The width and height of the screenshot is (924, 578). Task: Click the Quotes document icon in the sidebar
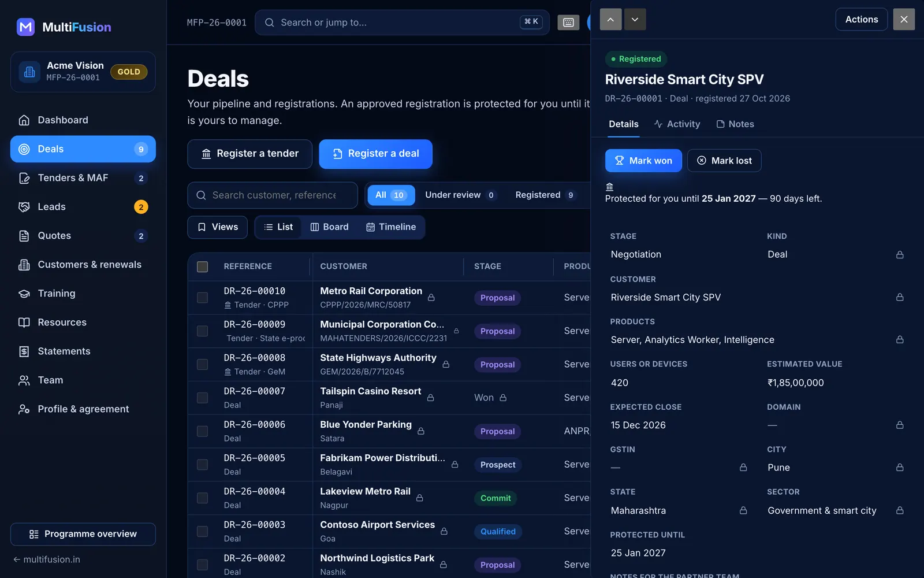point(24,236)
